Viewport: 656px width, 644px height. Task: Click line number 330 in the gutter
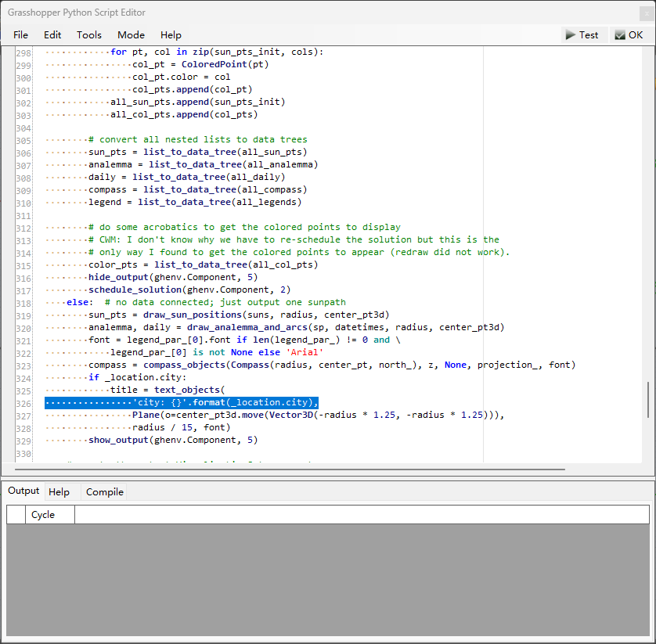click(x=23, y=454)
